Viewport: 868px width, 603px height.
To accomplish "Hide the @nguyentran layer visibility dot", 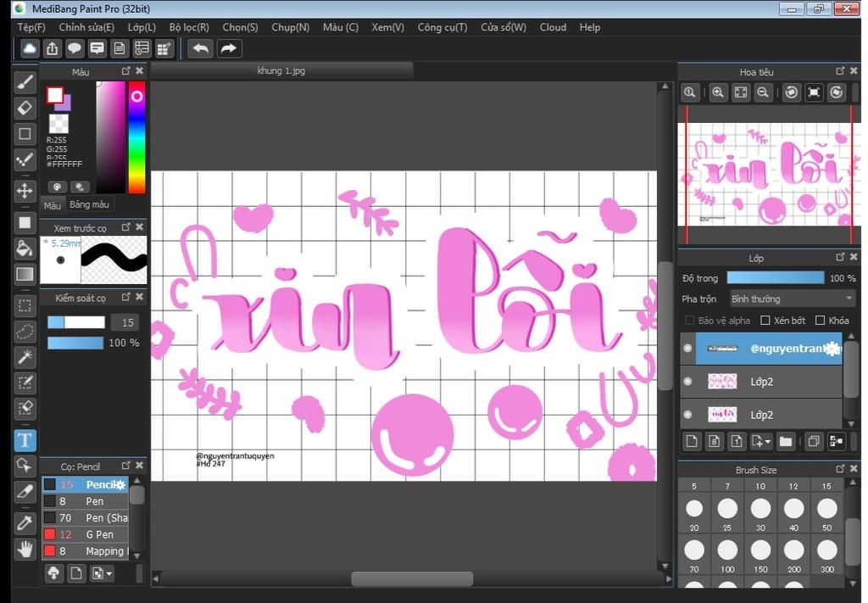I will (x=687, y=349).
